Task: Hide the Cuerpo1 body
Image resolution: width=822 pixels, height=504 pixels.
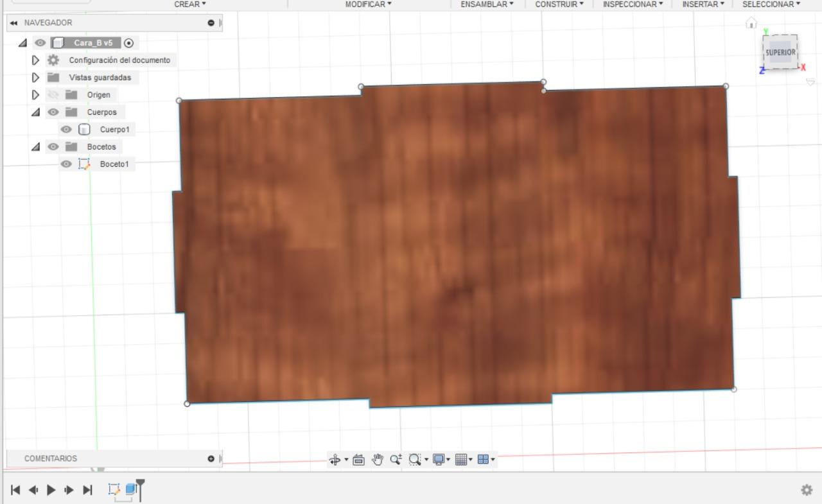Action: [66, 130]
